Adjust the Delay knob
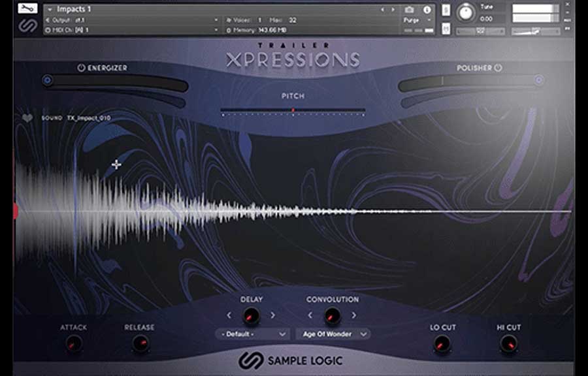Viewport: 588px width, 376px height. coord(251,316)
